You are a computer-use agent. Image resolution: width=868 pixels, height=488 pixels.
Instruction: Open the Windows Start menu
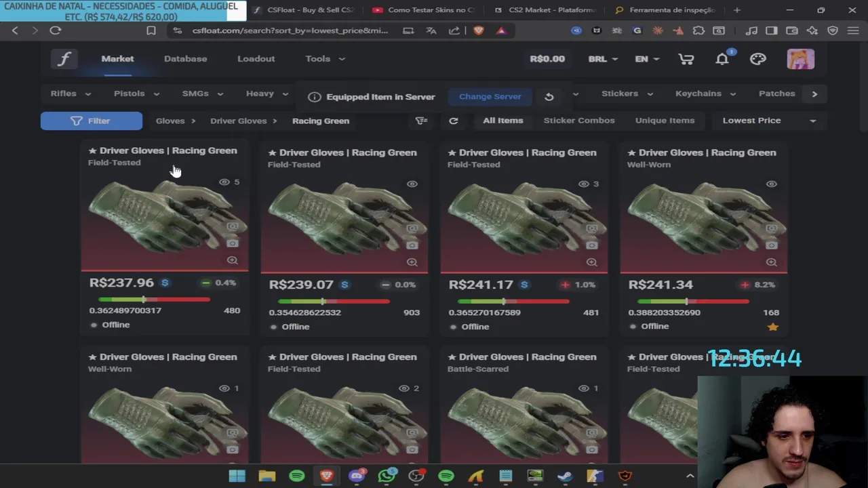tap(237, 476)
